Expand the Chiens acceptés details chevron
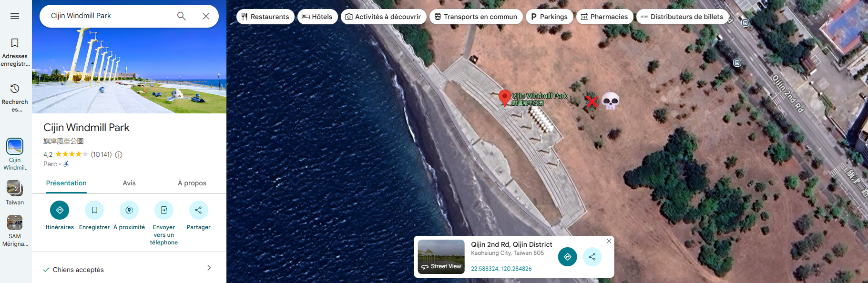 tap(209, 268)
